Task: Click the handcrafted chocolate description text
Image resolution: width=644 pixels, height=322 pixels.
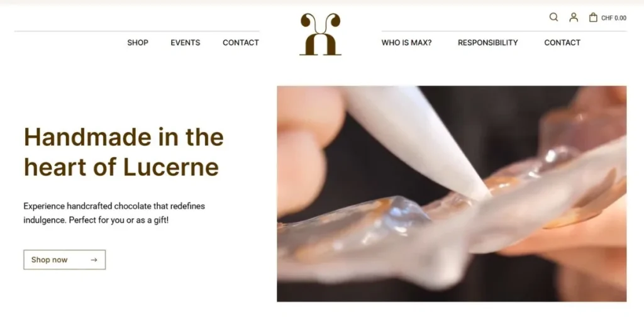Action: (x=114, y=213)
